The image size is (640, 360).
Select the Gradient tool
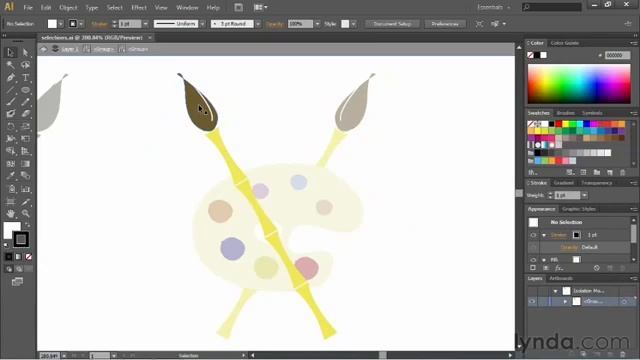click(x=25, y=164)
